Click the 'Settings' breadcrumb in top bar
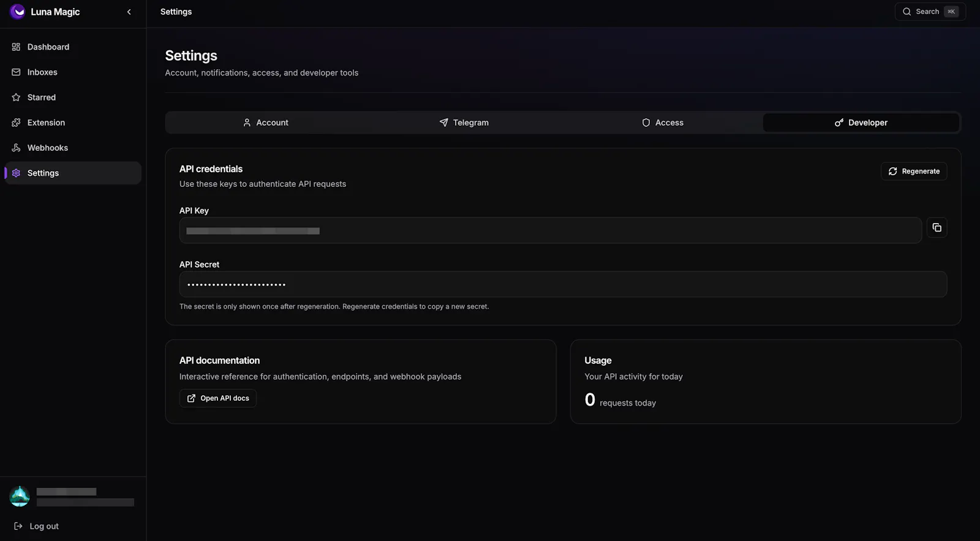 (x=176, y=12)
